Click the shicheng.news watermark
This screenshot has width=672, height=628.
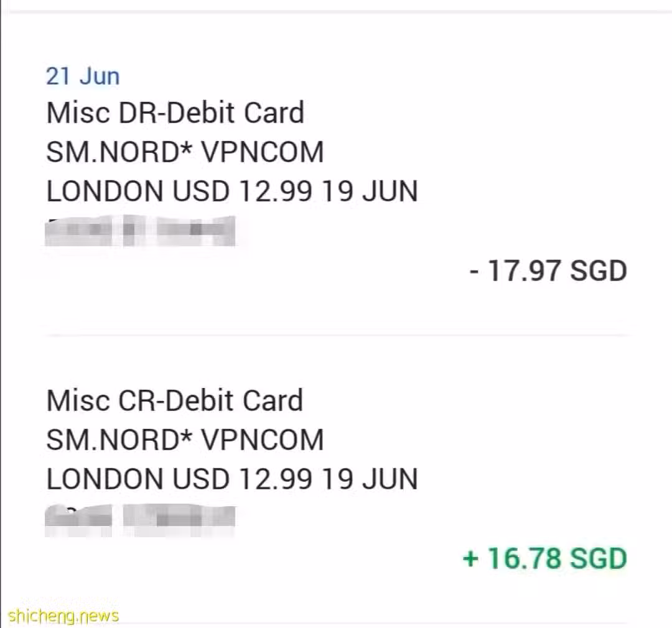click(x=63, y=616)
